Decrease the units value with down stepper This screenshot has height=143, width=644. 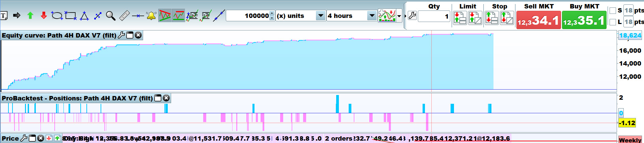(272, 18)
